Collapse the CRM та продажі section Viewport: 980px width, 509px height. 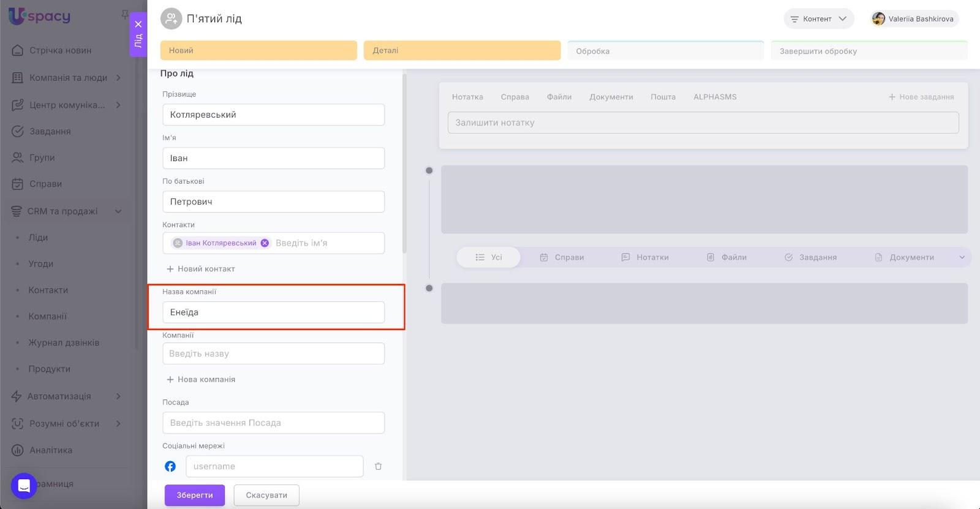coord(118,211)
